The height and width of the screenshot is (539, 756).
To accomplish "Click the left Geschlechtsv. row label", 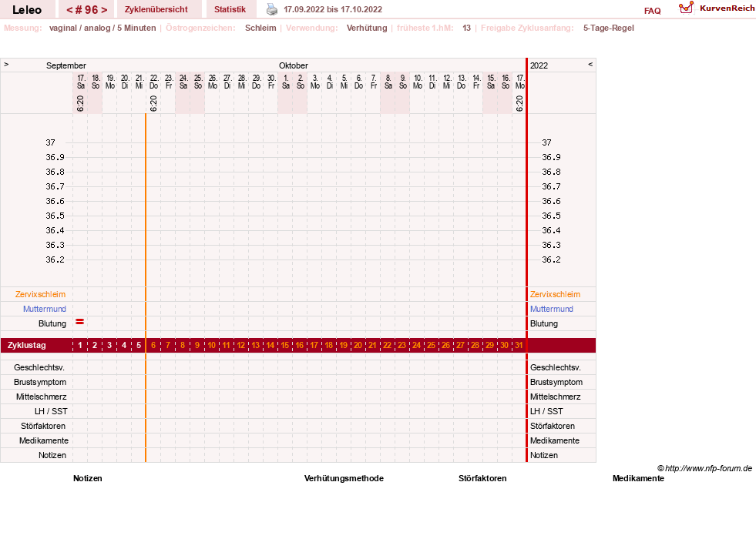I will [39, 367].
